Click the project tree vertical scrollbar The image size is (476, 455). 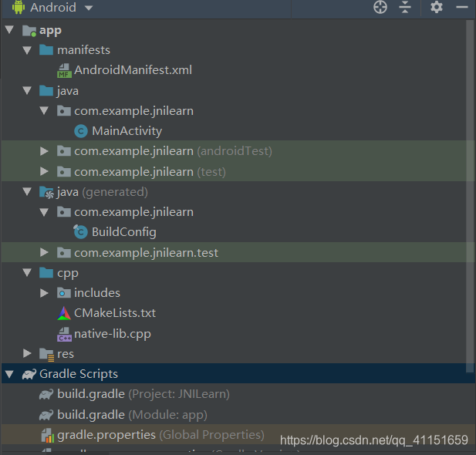470,196
